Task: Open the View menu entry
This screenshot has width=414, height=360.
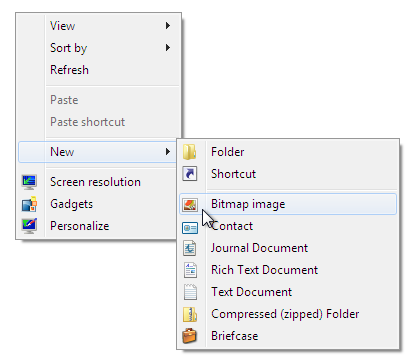Action: coord(98,26)
